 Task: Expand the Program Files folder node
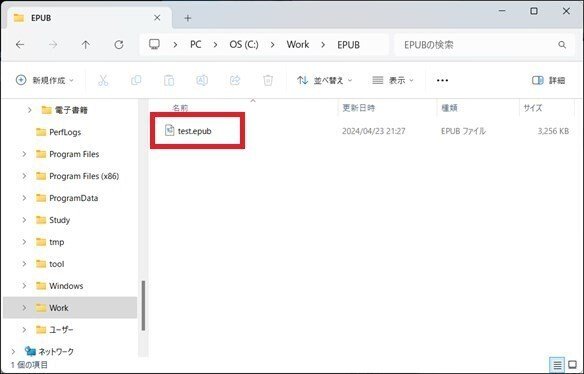(x=24, y=154)
